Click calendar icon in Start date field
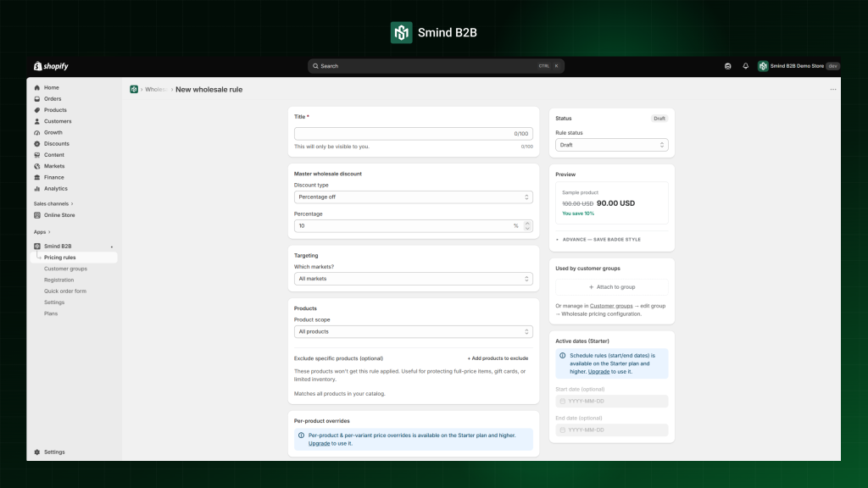Image resolution: width=868 pixels, height=488 pixels. point(563,401)
